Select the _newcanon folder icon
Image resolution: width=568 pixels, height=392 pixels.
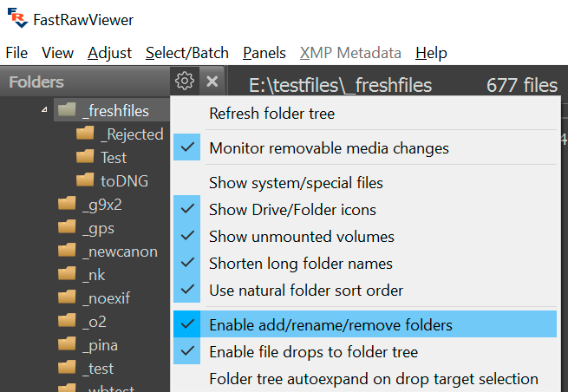click(68, 252)
